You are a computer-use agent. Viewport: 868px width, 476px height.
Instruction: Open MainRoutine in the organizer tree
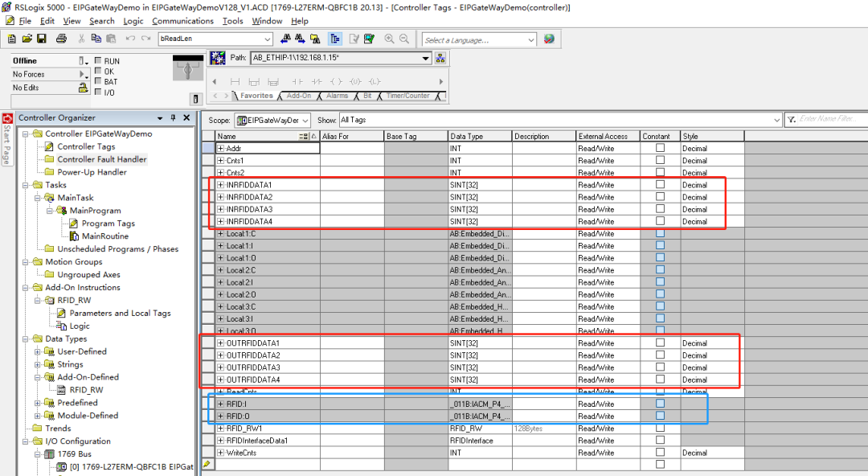click(104, 236)
